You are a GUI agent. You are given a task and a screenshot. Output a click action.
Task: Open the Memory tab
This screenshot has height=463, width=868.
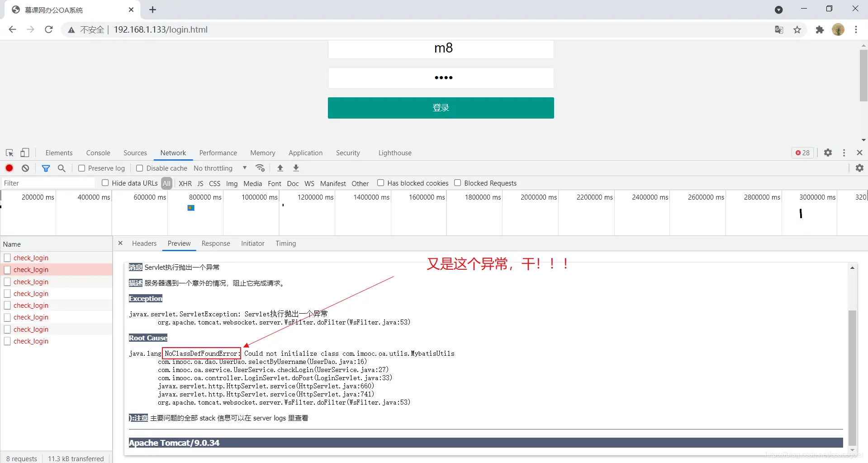point(263,153)
